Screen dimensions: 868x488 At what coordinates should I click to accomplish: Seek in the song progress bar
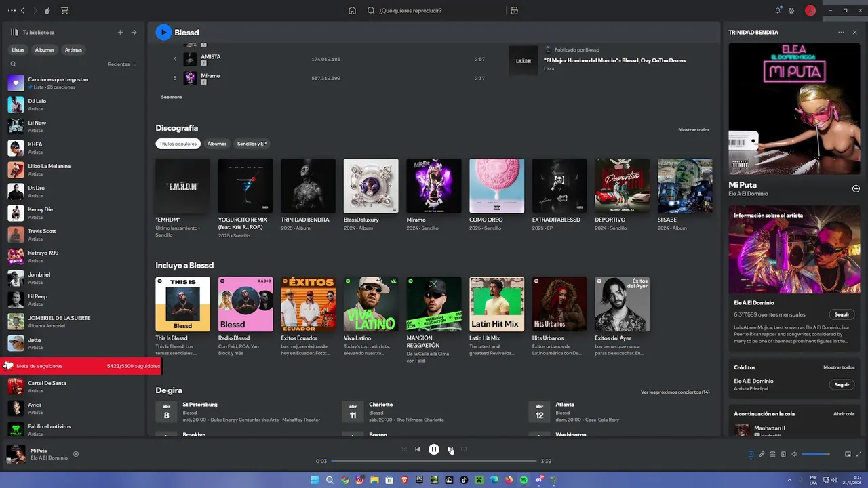click(433, 461)
